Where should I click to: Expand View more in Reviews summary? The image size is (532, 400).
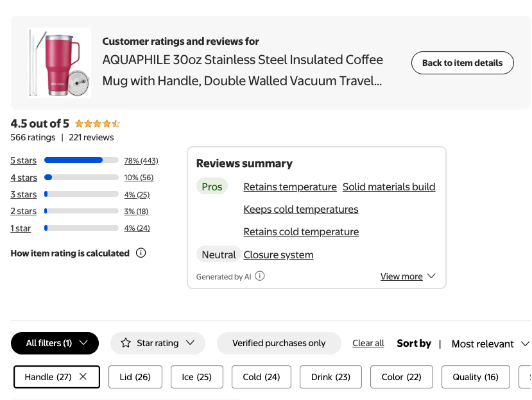point(408,276)
